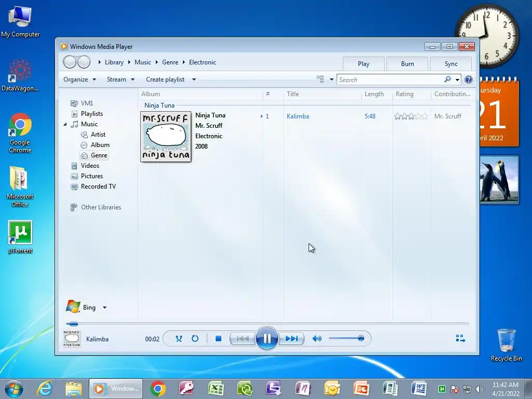Expand the Create playlist dropdown arrow
532x399 pixels.
(x=194, y=79)
